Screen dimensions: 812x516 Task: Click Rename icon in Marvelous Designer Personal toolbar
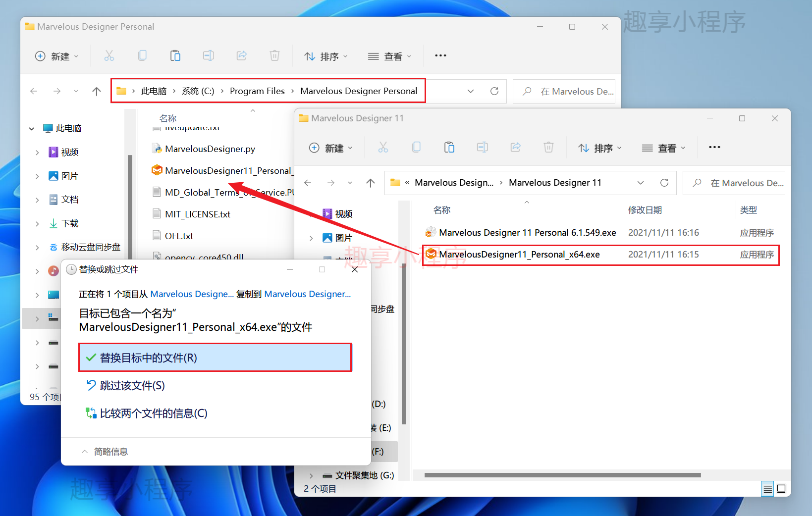209,56
